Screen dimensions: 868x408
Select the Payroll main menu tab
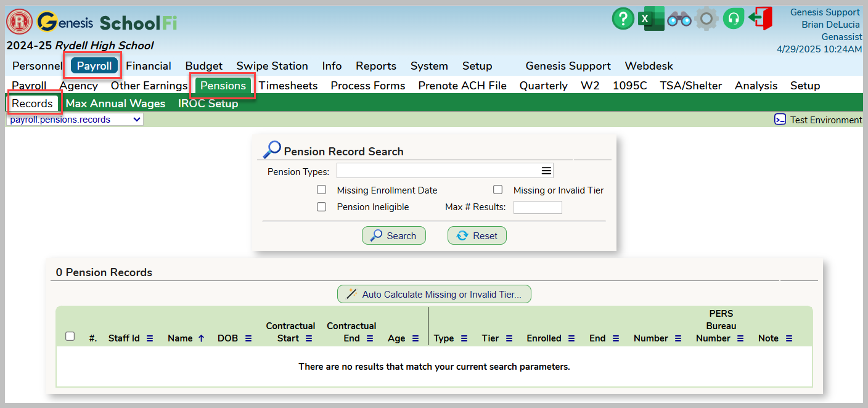(x=94, y=66)
